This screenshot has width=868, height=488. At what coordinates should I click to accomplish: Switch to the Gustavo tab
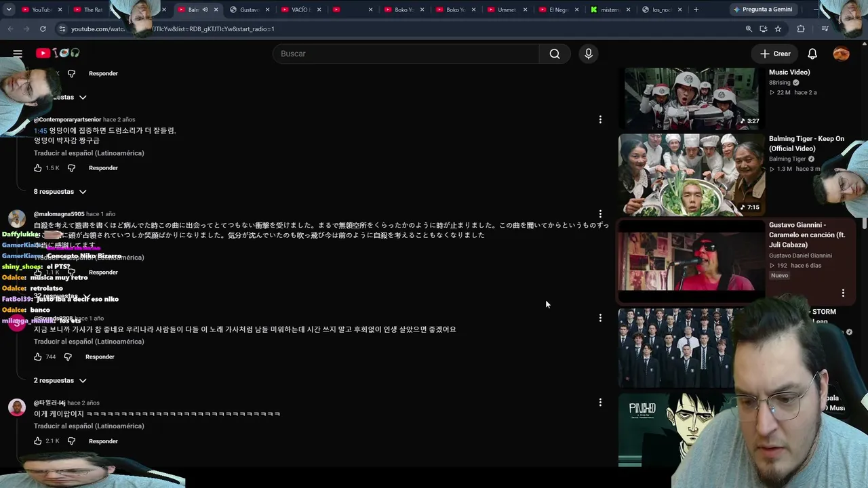pyautogui.click(x=250, y=9)
